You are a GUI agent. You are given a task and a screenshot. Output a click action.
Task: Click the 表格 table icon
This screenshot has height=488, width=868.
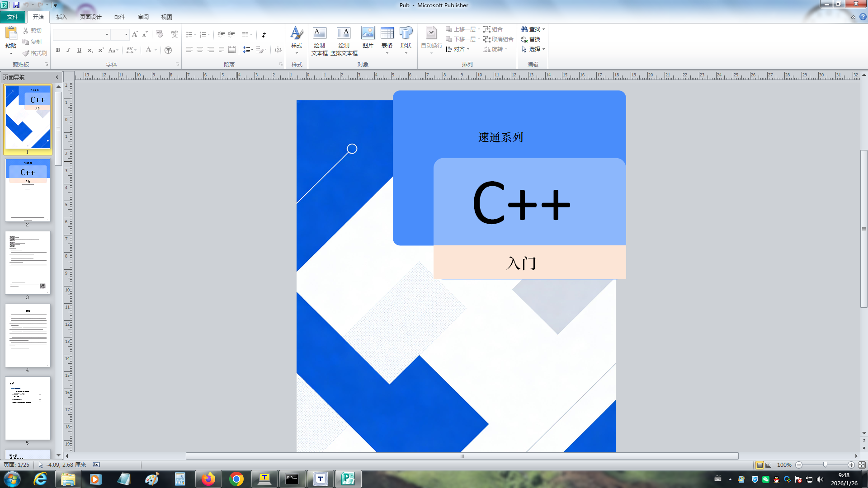387,33
